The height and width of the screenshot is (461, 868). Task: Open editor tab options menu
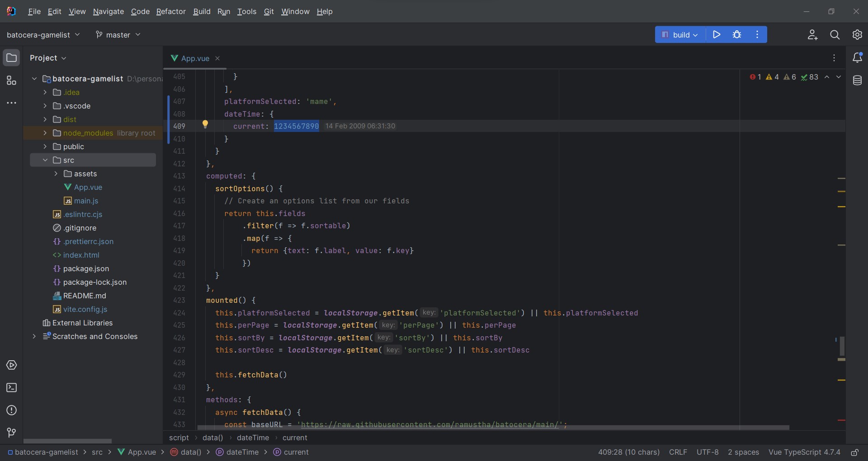click(834, 58)
